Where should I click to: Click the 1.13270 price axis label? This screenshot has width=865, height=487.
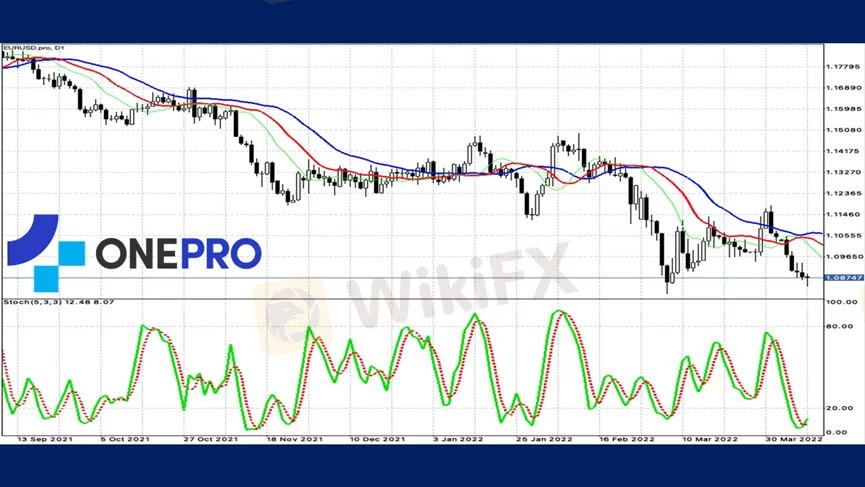843,172
